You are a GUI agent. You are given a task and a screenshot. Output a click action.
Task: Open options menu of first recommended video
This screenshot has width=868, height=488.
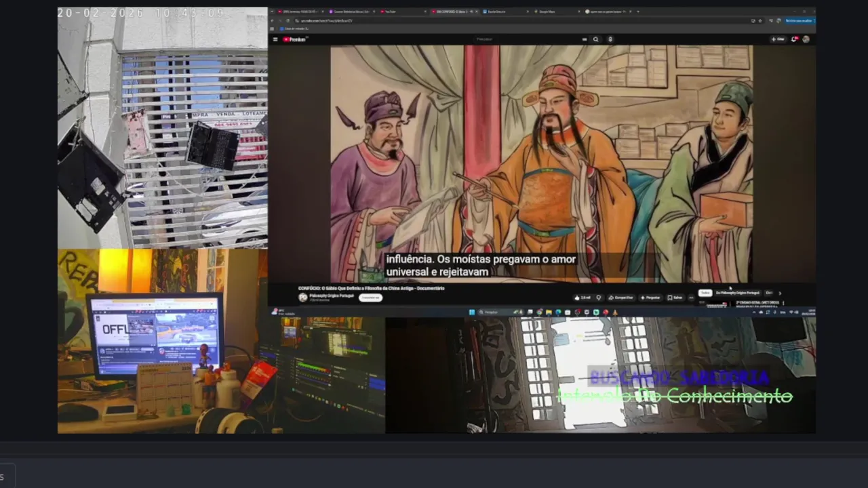point(783,303)
